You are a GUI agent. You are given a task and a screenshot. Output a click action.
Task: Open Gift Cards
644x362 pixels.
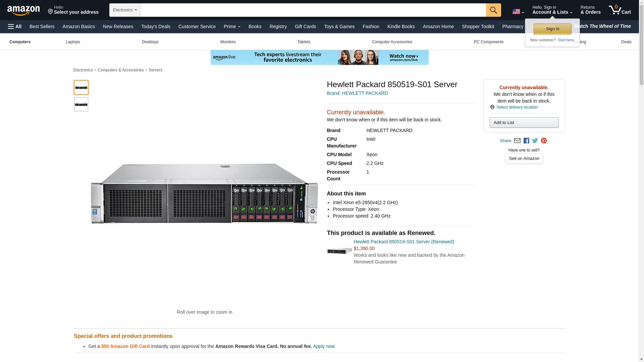pos(305,26)
